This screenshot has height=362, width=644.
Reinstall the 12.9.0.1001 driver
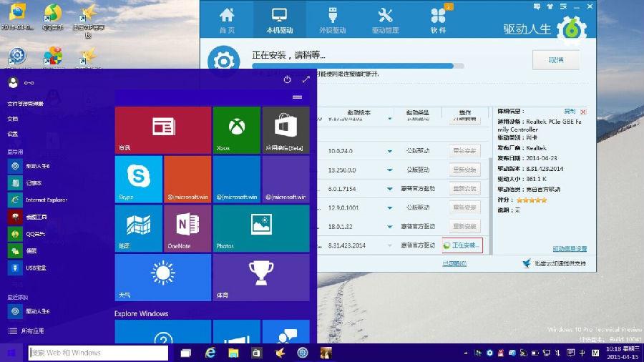(x=464, y=207)
